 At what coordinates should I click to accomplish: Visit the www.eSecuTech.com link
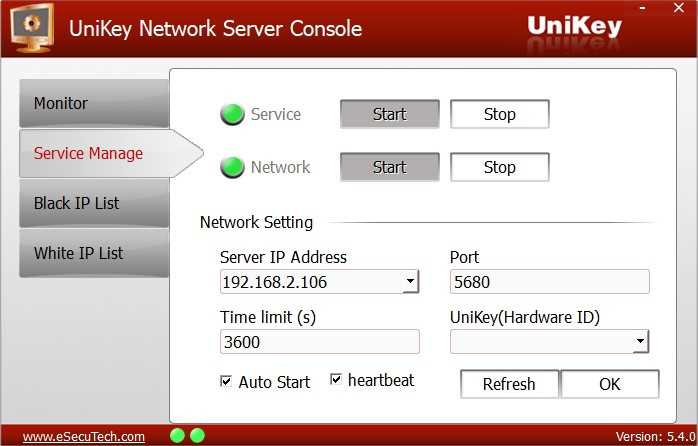84,436
